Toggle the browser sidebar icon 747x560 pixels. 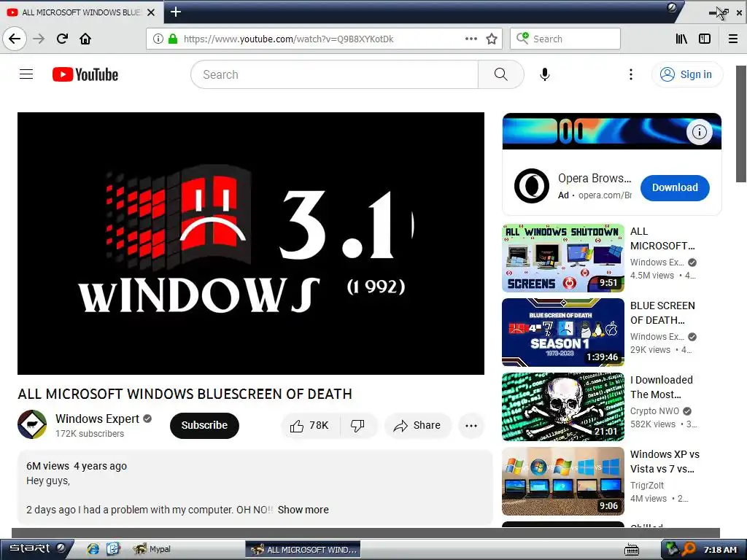[x=705, y=39]
